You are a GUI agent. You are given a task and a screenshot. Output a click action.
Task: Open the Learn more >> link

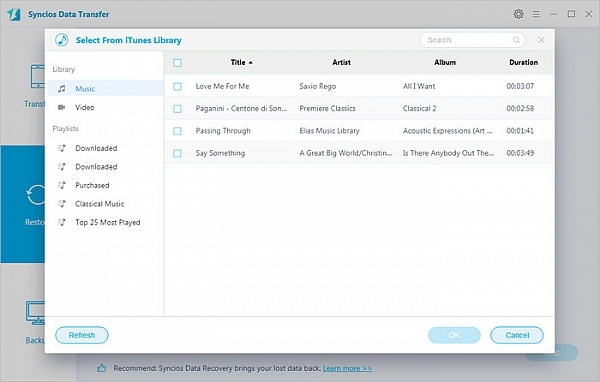coord(347,368)
